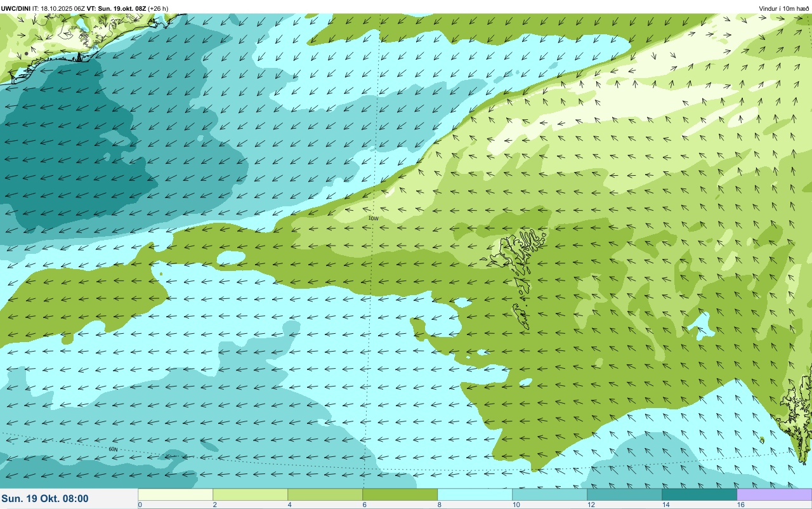812x509 pixels.
Task: Click the '10W' longitude label
Action: click(374, 218)
